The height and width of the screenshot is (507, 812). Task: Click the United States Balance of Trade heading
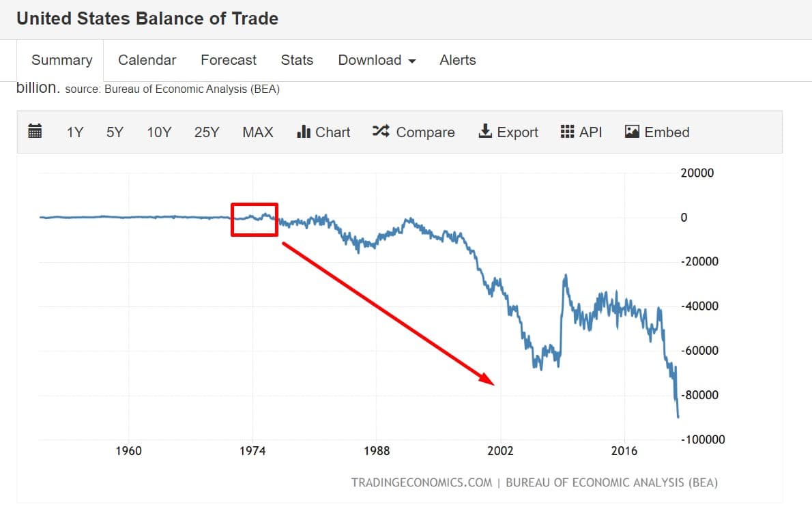point(147,18)
